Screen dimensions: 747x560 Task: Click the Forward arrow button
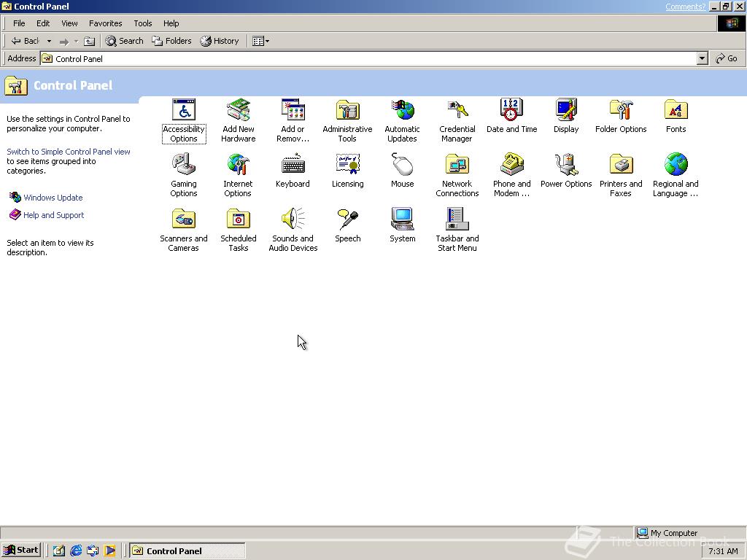64,42
